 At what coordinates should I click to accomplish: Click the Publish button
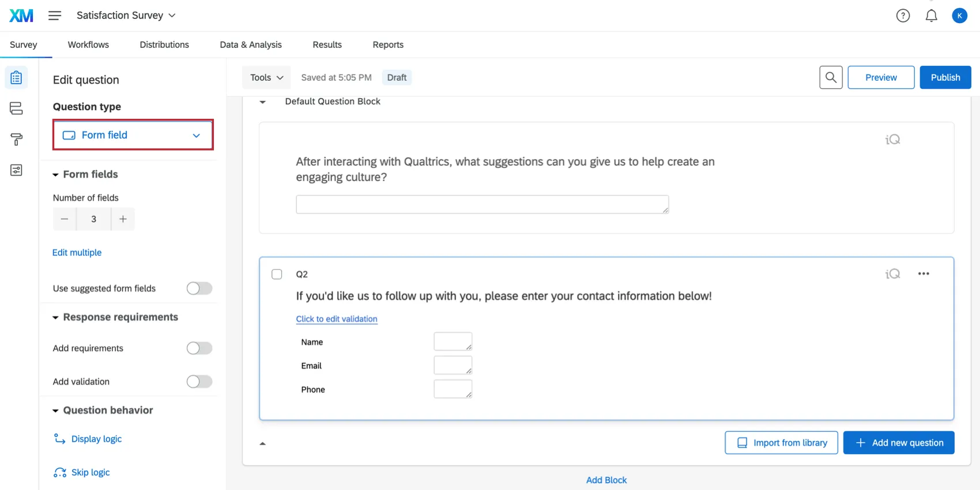pos(945,77)
